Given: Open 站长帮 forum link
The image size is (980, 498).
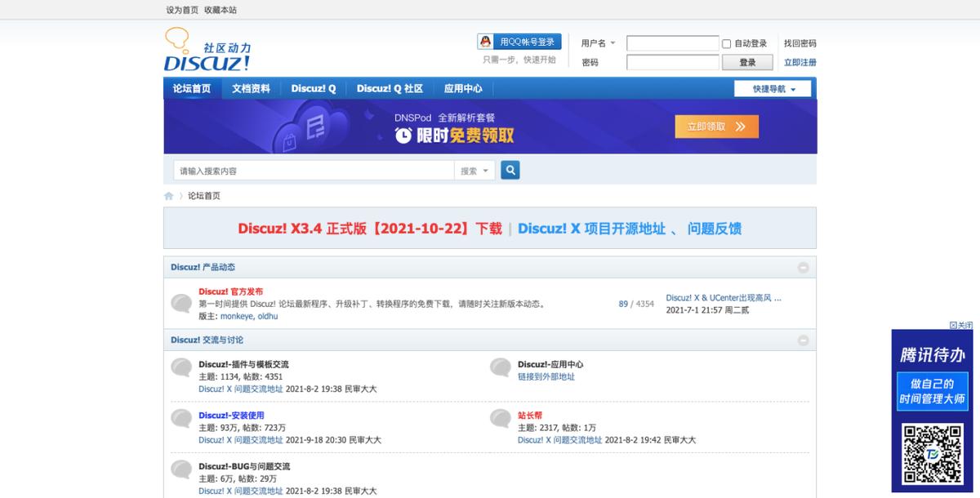Looking at the screenshot, I should coord(530,415).
